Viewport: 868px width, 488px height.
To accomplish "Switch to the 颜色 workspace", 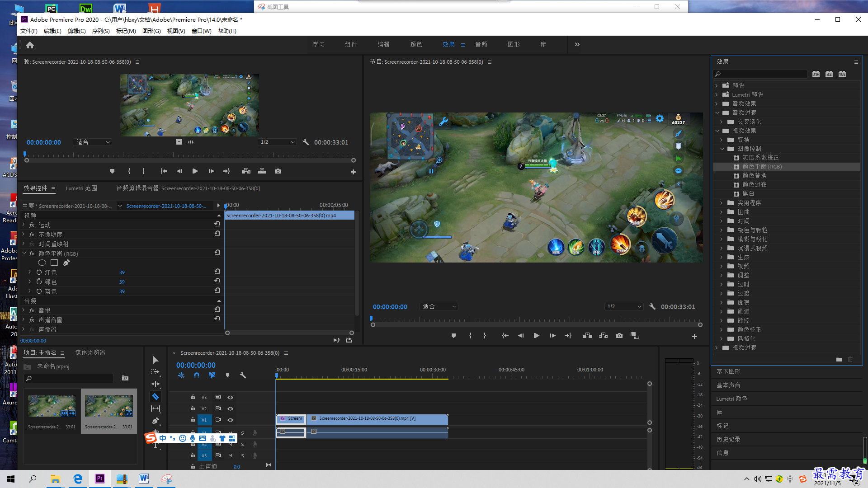I will (x=416, y=44).
